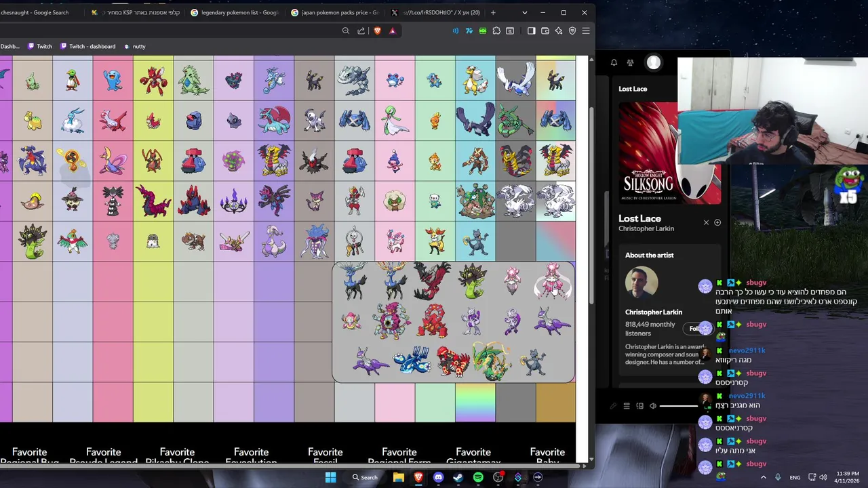Show hidden system tray icons chevron

764,477
